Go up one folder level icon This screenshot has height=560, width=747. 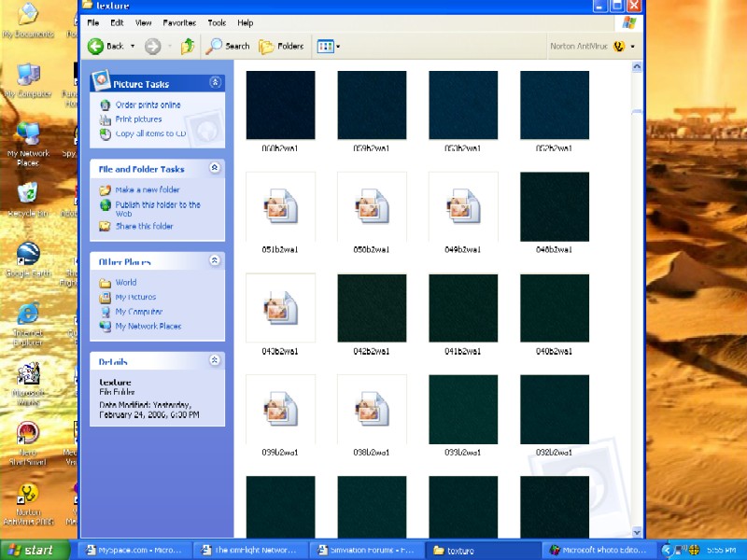188,46
